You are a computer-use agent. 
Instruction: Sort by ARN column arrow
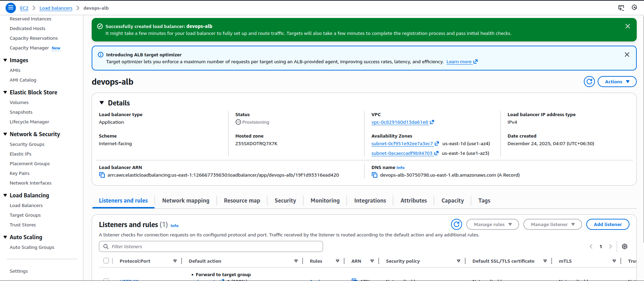(x=372, y=261)
